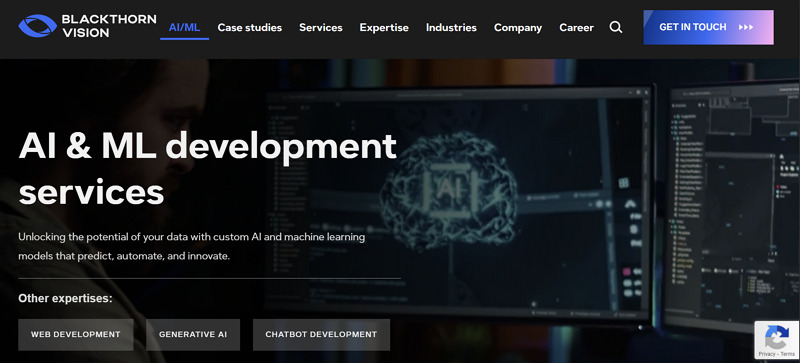This screenshot has height=363, width=800.
Task: Open the AI/ML nav item
Action: [184, 28]
